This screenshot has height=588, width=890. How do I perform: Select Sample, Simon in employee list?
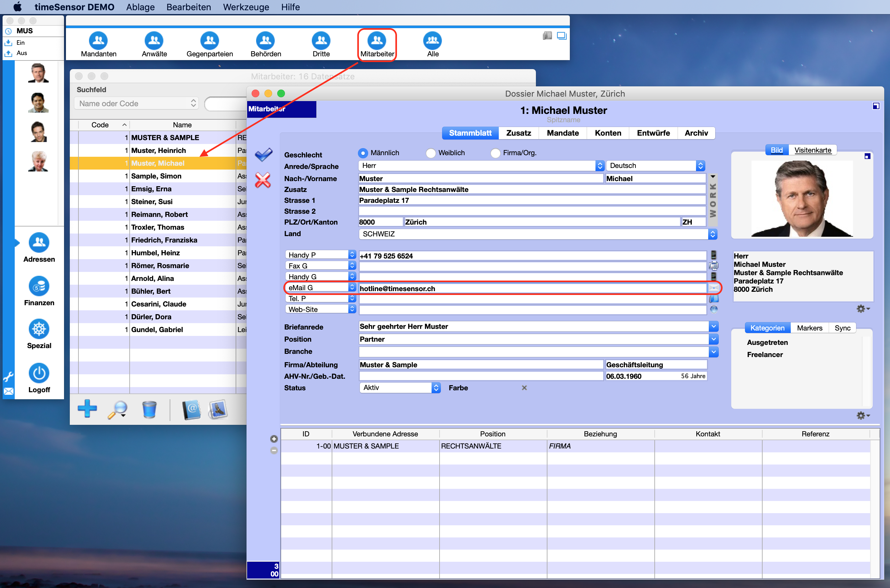(158, 176)
